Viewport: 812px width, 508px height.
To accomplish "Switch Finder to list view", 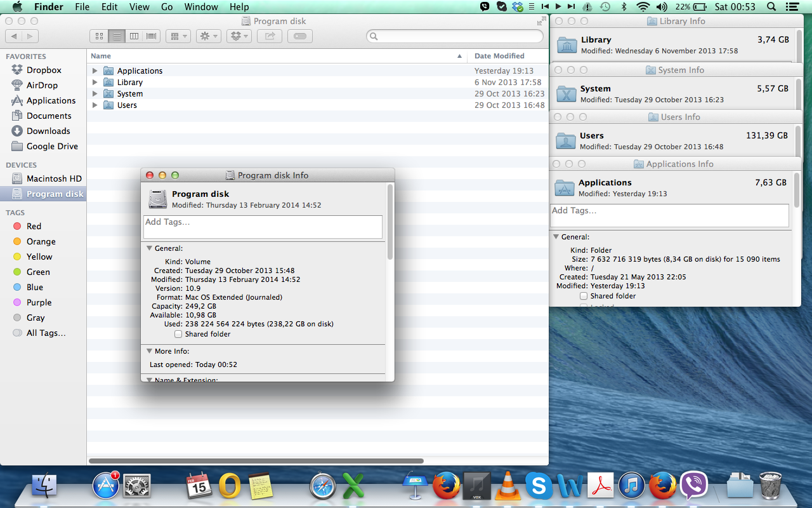I will (x=117, y=36).
